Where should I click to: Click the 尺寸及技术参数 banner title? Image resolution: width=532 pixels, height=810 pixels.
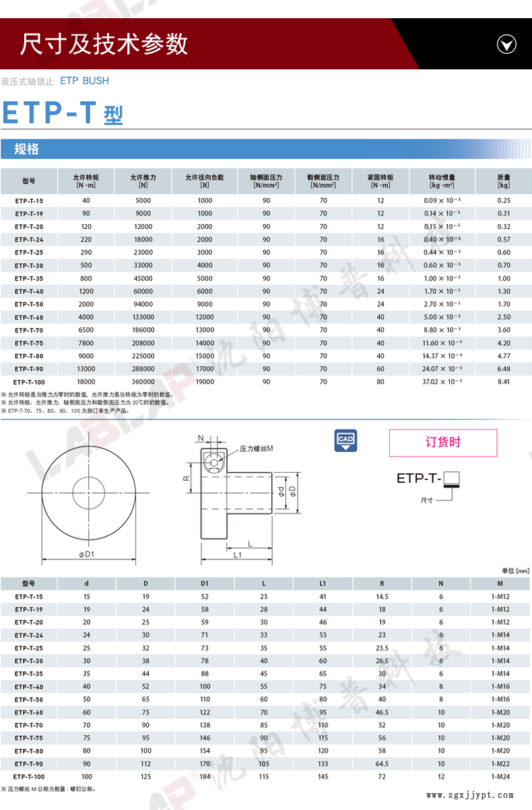tap(104, 44)
